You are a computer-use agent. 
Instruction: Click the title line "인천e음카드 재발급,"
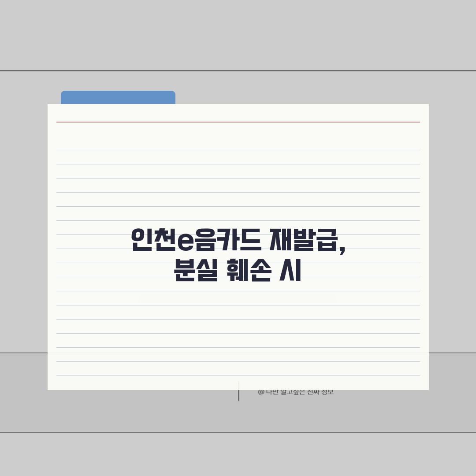coord(238,241)
